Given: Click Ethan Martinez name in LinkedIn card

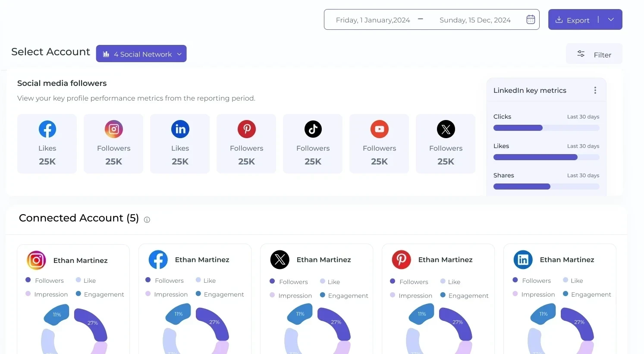Looking at the screenshot, I should (x=567, y=259).
